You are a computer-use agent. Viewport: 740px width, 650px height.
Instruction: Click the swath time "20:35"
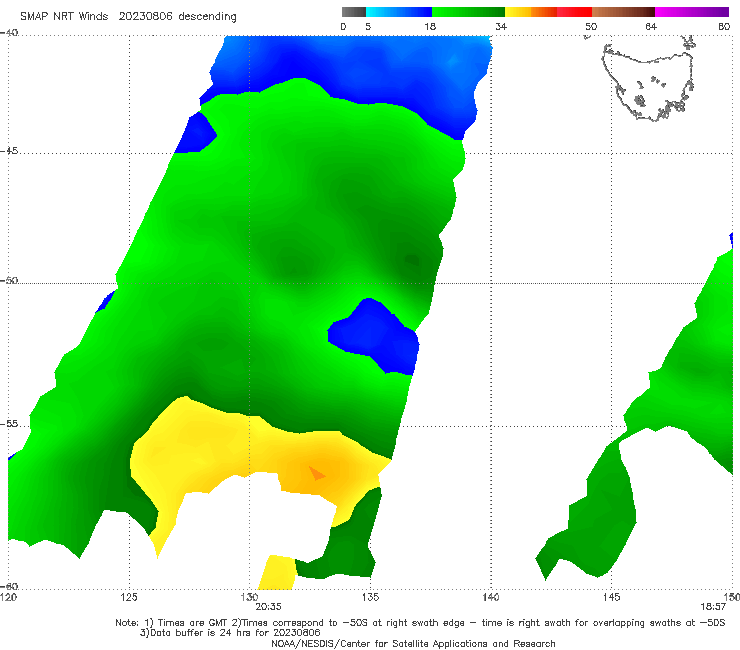[268, 607]
